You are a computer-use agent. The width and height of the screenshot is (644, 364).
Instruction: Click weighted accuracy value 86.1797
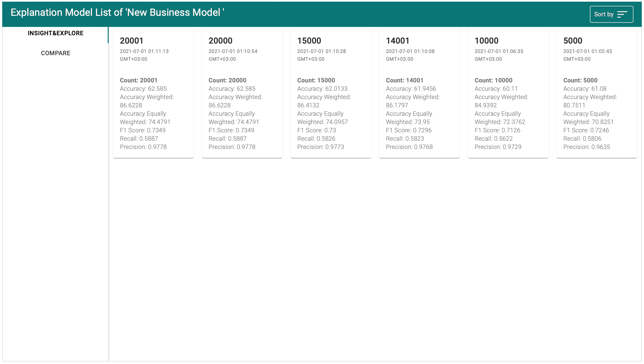(x=397, y=105)
